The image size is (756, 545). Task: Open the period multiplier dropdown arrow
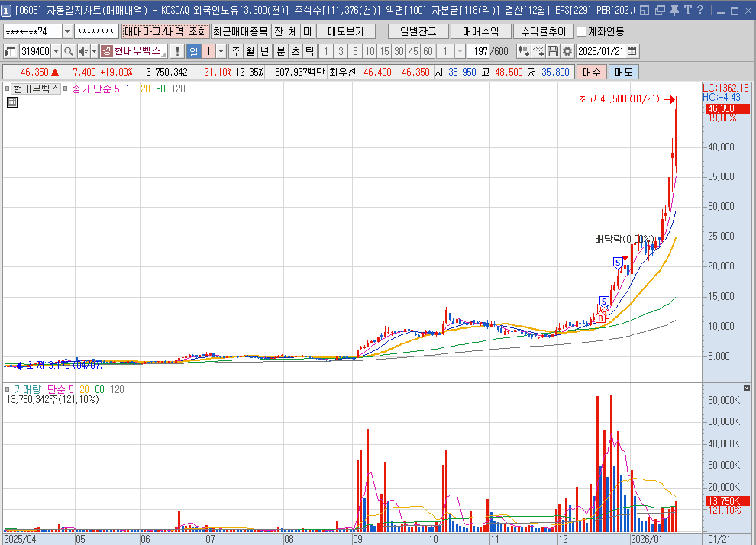221,51
